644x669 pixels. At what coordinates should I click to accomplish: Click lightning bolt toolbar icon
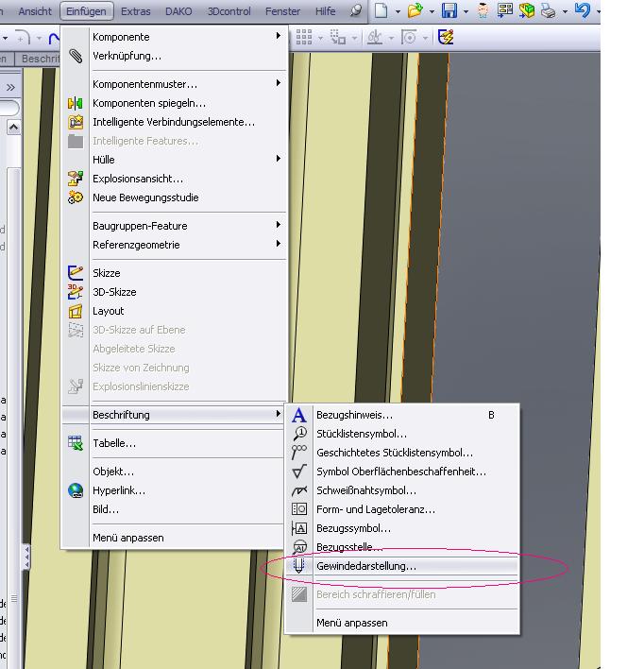(446, 37)
